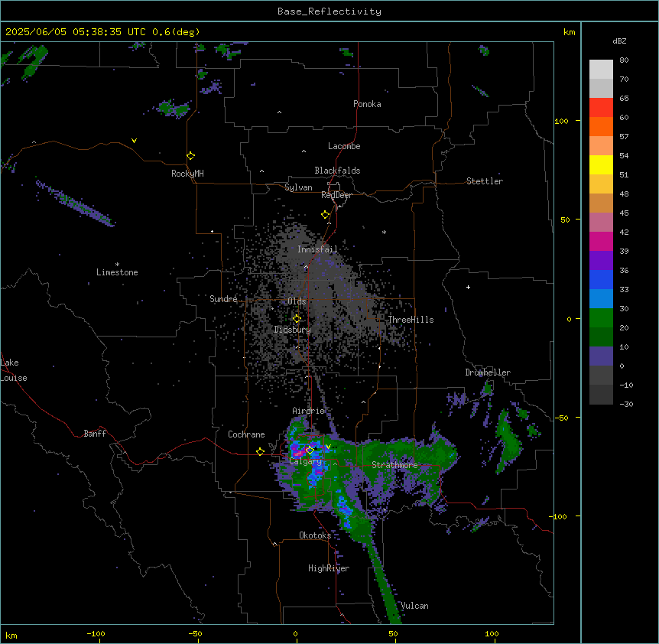
Task: Click the Didsbury label
Action: 292,330
